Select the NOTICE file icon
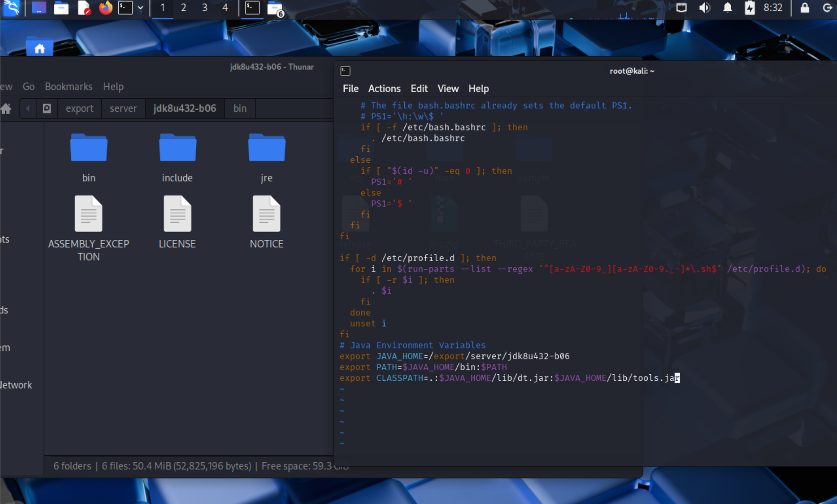Viewport: 837px width, 504px height. click(266, 214)
